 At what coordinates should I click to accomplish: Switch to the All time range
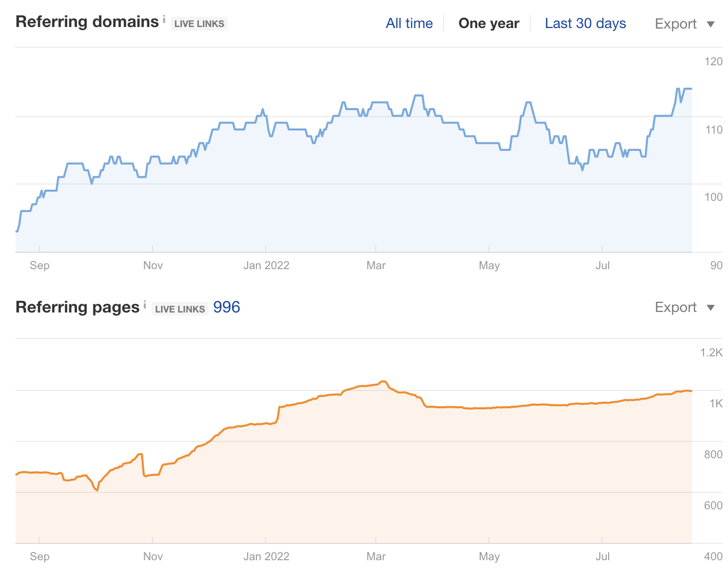pyautogui.click(x=409, y=23)
